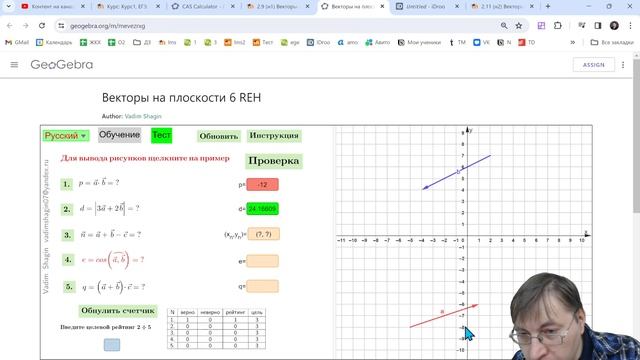Click the address bar URL geogebra.org

107,26
